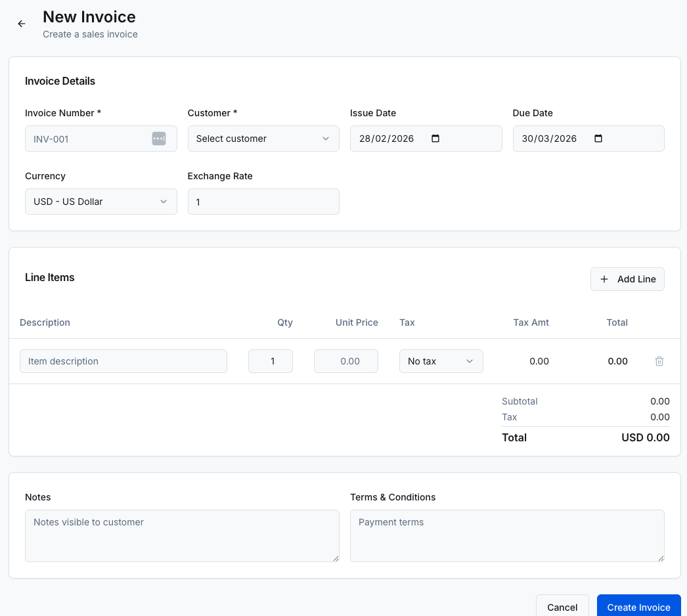
Task: Click the Cancel button
Action: pos(562,607)
